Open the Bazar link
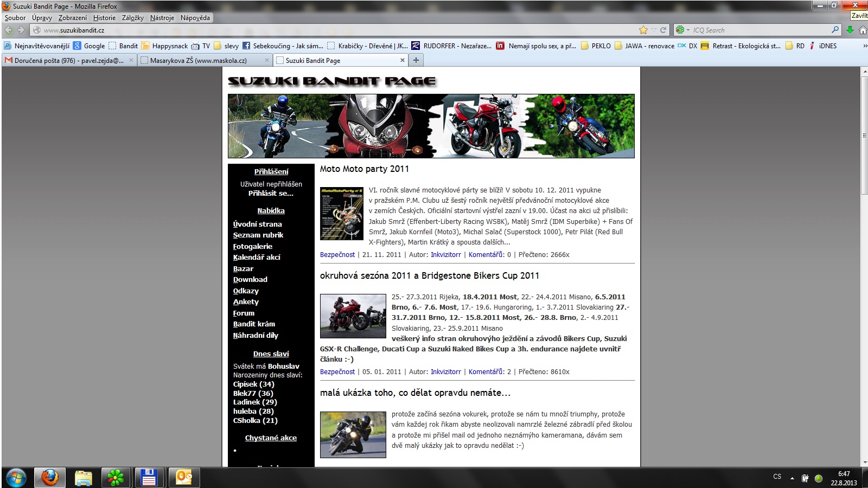 [243, 268]
